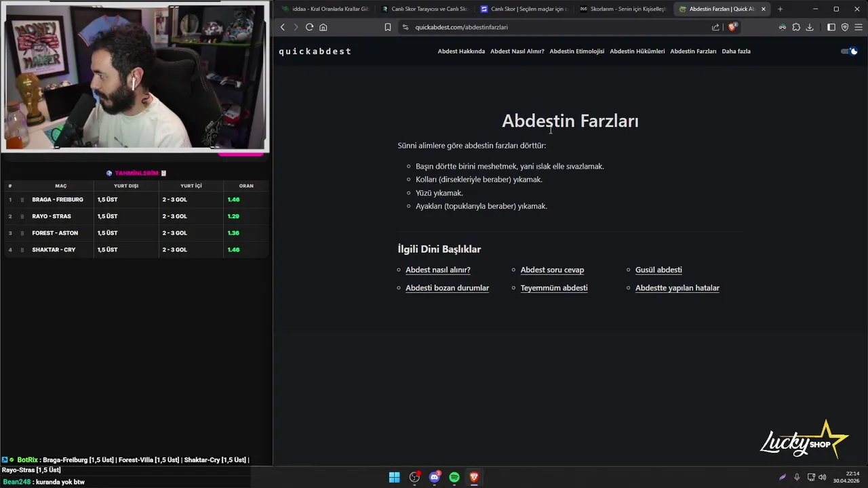The image size is (868, 488).
Task: Click the streamer webcam overlay
Action: click(x=136, y=77)
